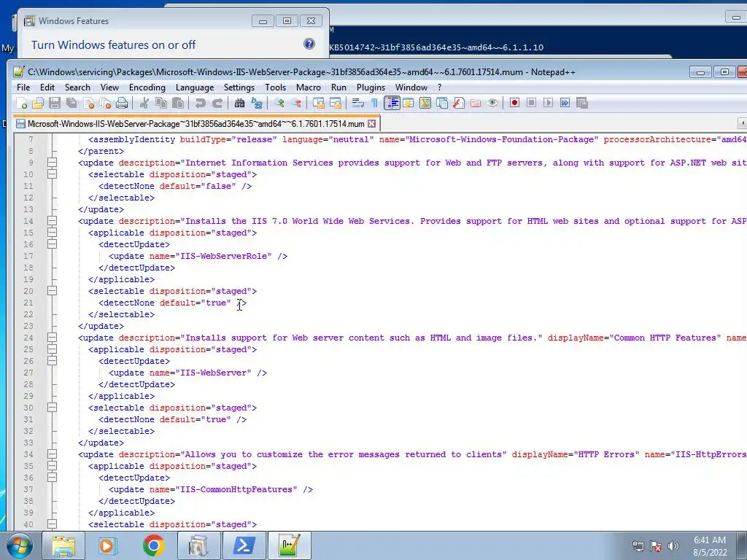The image size is (747, 560).
Task: Toggle Word Wrap in toolbar
Action: click(357, 104)
